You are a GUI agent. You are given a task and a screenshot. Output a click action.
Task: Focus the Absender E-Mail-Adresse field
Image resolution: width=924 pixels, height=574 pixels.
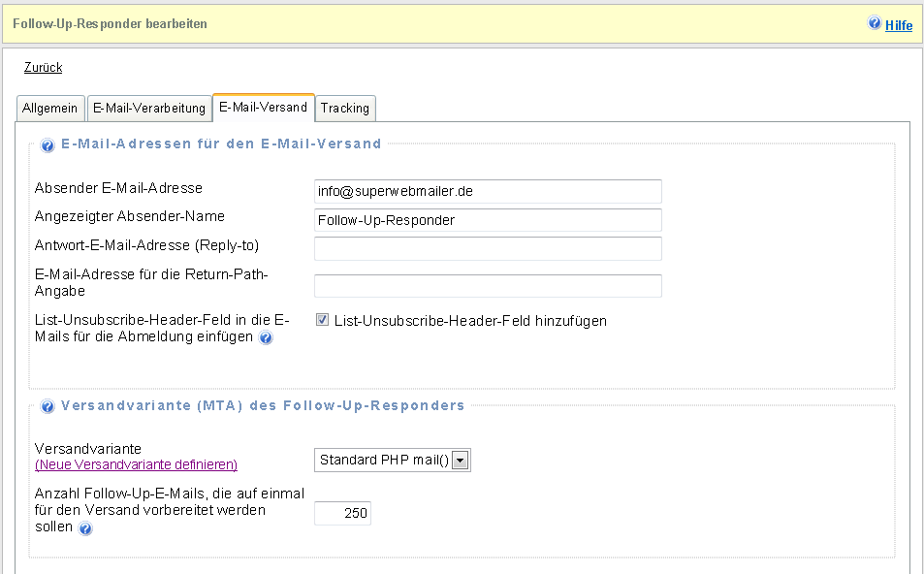(x=488, y=192)
